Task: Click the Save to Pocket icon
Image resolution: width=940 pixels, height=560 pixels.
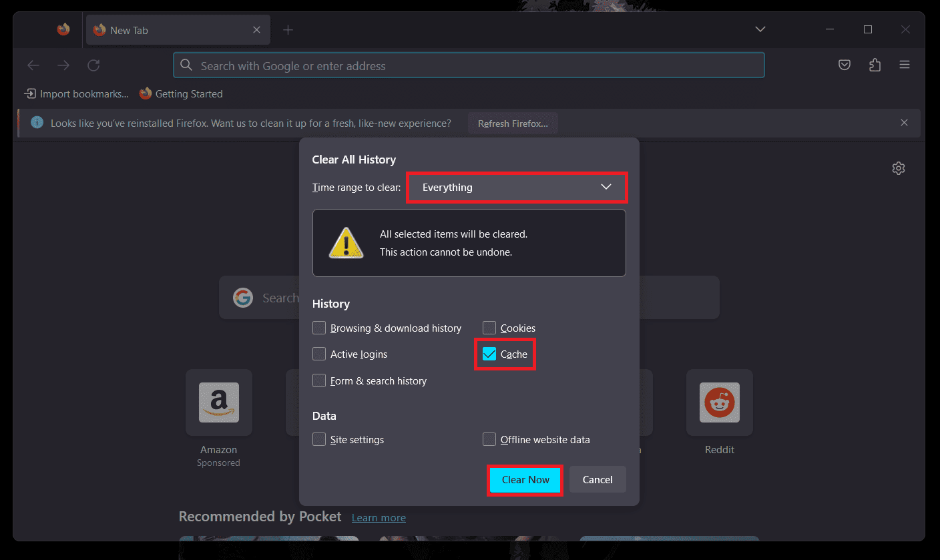Action: click(x=845, y=65)
